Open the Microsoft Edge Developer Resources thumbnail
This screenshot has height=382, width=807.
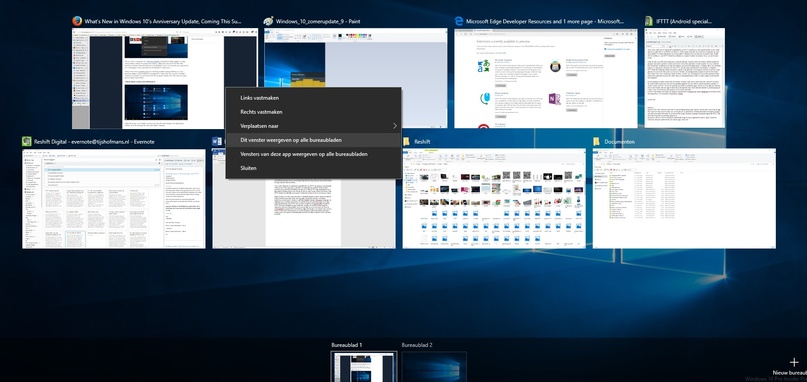546,78
